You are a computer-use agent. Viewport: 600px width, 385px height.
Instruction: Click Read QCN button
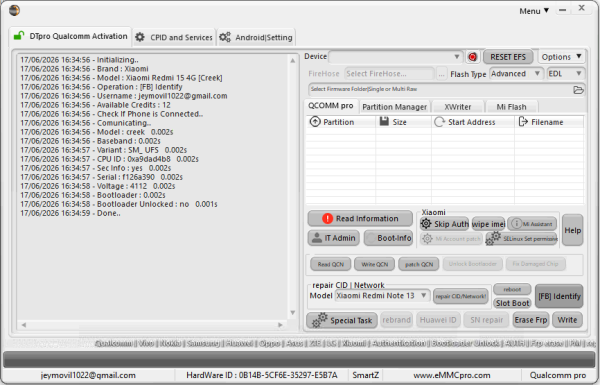click(331, 264)
